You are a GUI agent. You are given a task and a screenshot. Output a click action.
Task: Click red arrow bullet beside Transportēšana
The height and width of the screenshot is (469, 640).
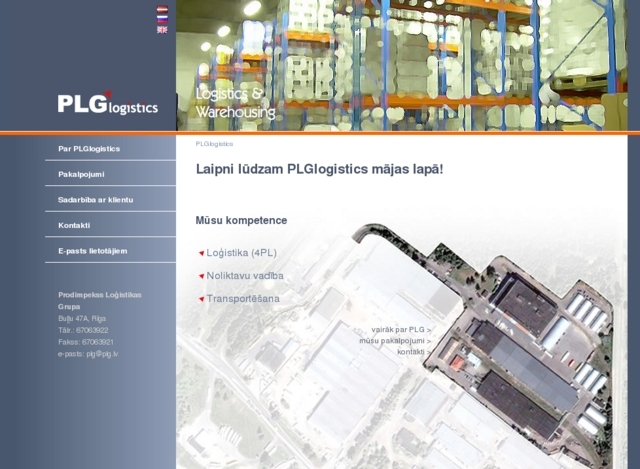click(201, 299)
